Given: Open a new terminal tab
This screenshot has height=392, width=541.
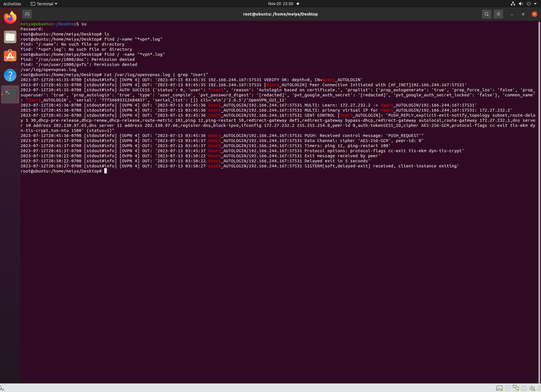Looking at the screenshot, I should [27, 14].
